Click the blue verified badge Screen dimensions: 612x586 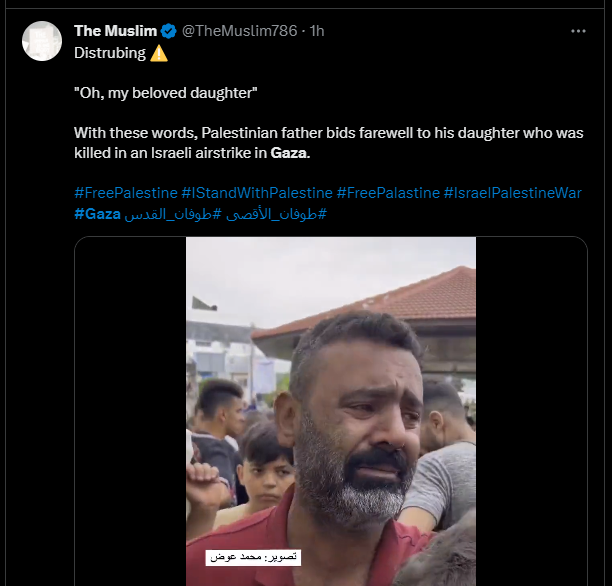168,31
